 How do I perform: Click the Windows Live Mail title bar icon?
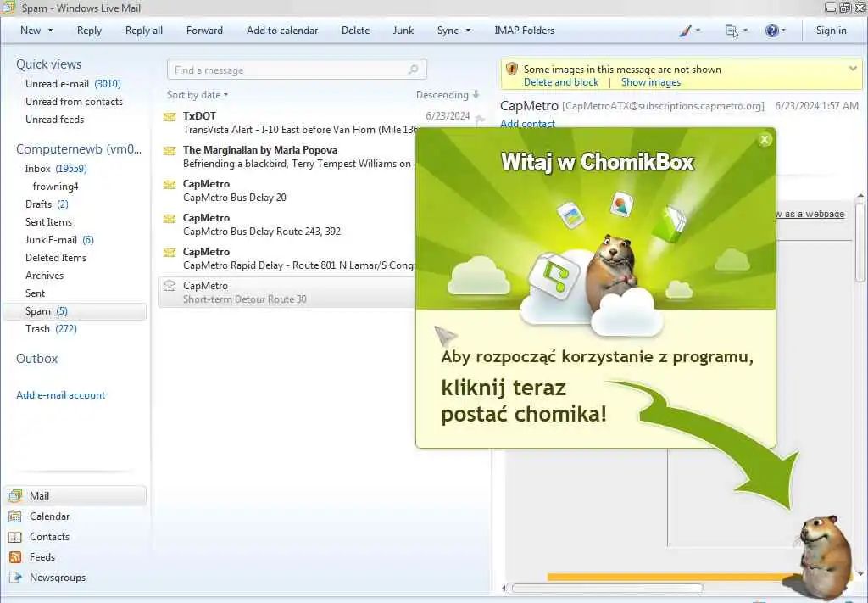click(x=8, y=7)
